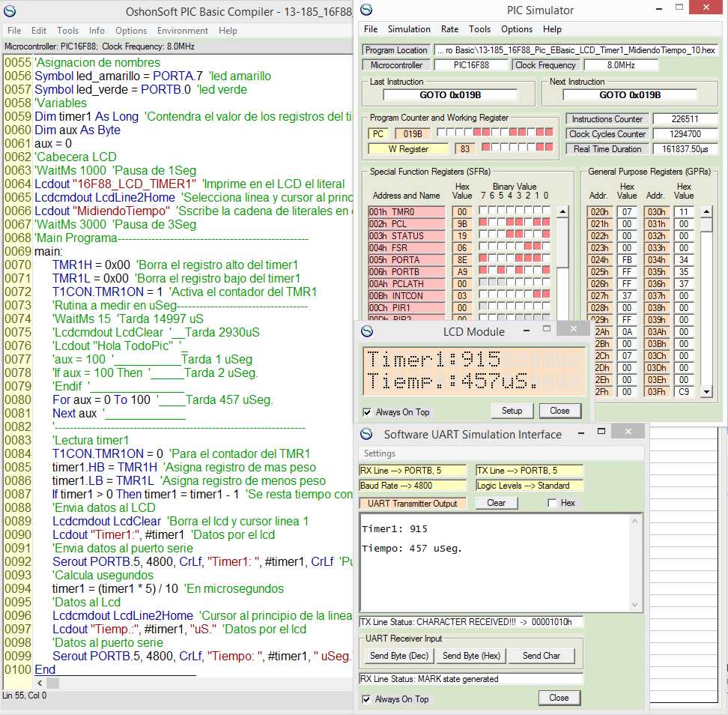Open the Options menu in PIC Simulator
This screenshot has height=715, width=728.
(x=517, y=29)
